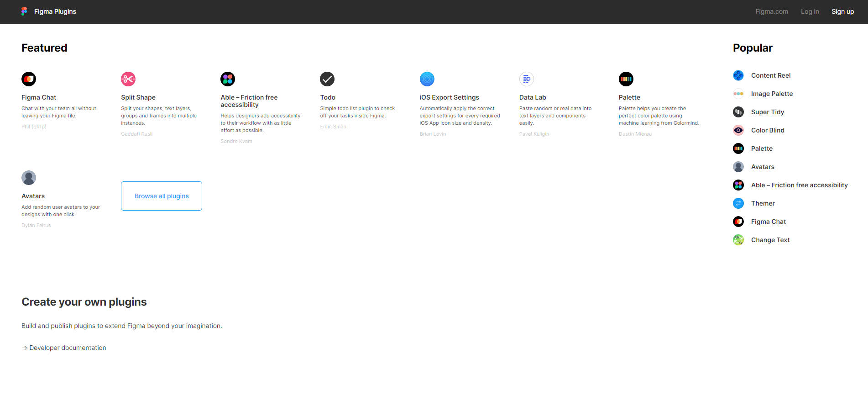Screen dimensions: 868x397
Task: Open the Figma Chat featured plugin icon
Action: pos(29,79)
